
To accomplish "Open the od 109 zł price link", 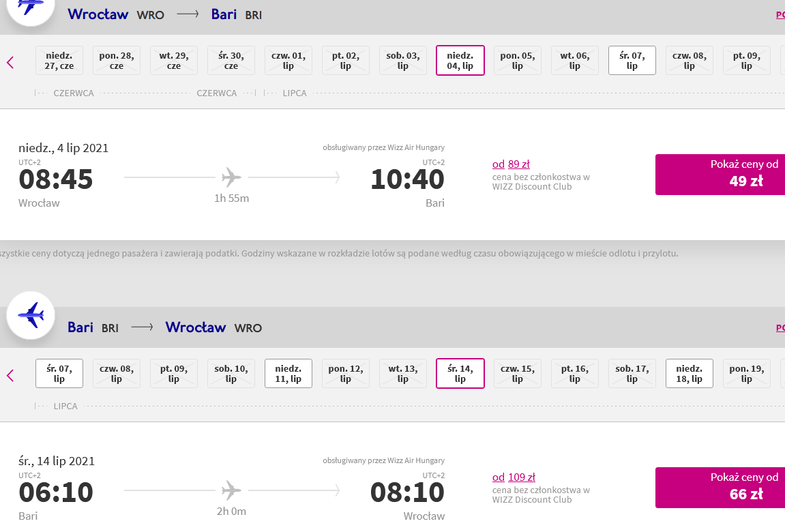I will [x=514, y=477].
